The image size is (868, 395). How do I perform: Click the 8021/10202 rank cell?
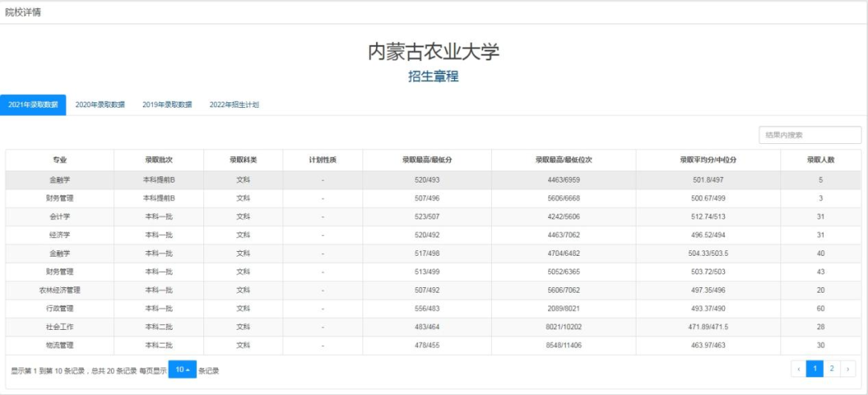(563, 327)
